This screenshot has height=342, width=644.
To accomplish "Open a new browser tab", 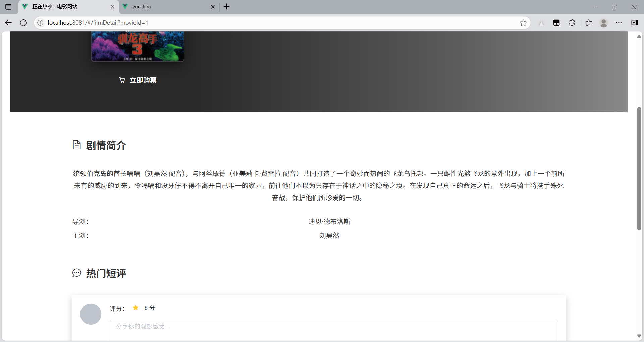I will [227, 7].
